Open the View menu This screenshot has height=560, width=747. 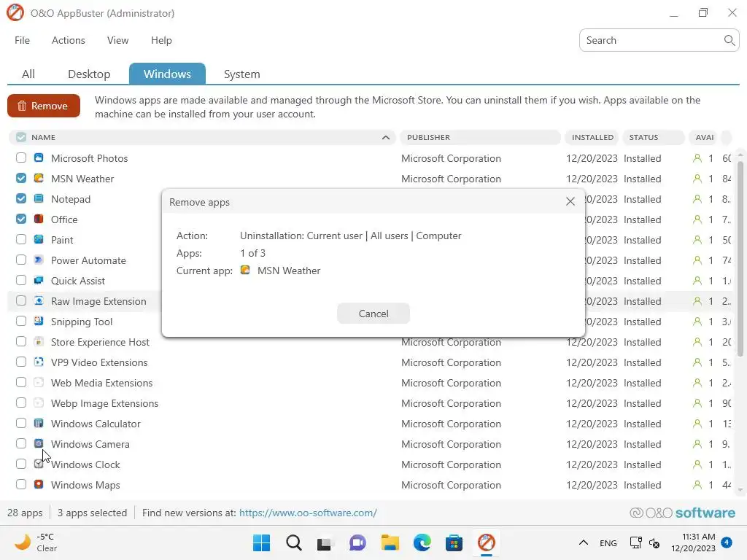tap(117, 41)
